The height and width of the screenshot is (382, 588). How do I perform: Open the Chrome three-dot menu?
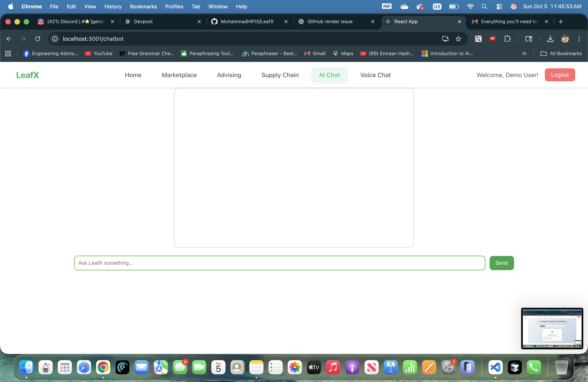579,39
